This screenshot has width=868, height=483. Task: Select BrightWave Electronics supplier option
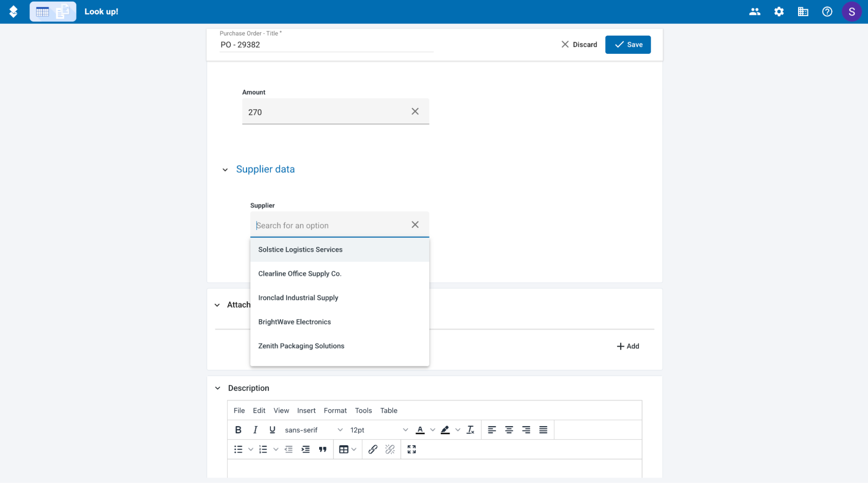tap(340, 322)
